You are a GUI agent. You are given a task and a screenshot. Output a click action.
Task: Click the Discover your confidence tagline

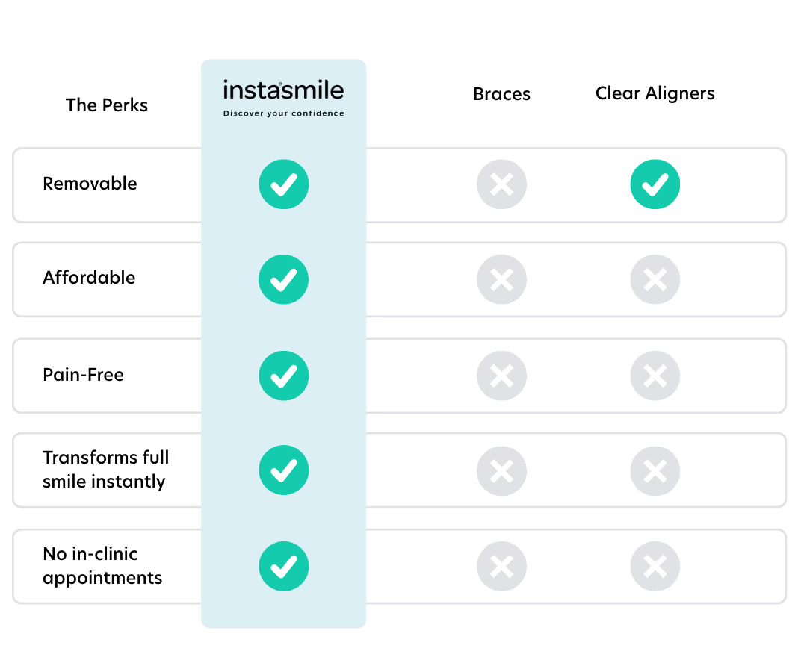(284, 113)
